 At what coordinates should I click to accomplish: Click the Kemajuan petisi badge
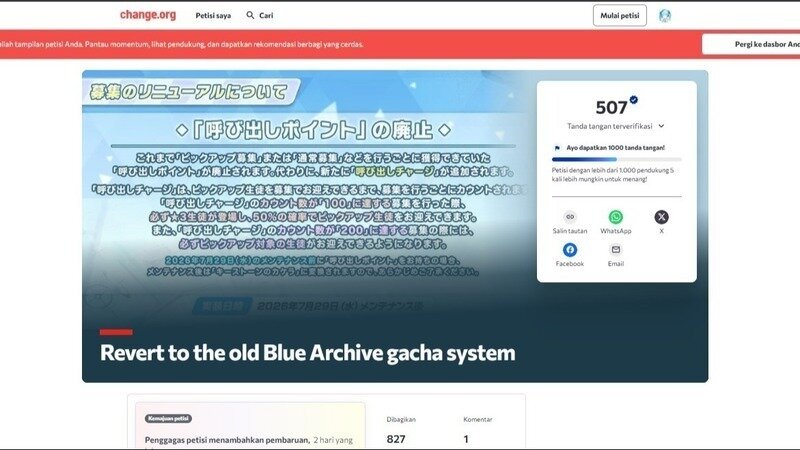tap(168, 418)
